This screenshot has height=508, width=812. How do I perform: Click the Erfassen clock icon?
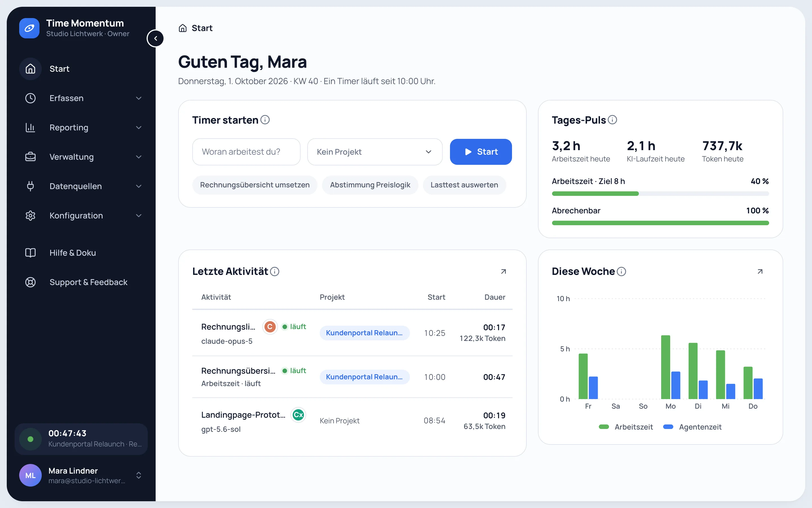tap(30, 98)
